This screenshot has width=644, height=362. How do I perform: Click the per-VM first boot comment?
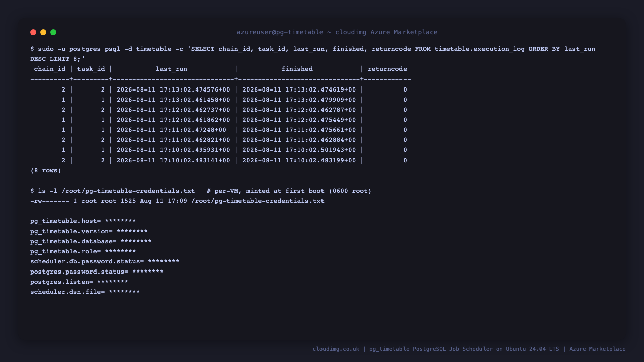pos(289,191)
